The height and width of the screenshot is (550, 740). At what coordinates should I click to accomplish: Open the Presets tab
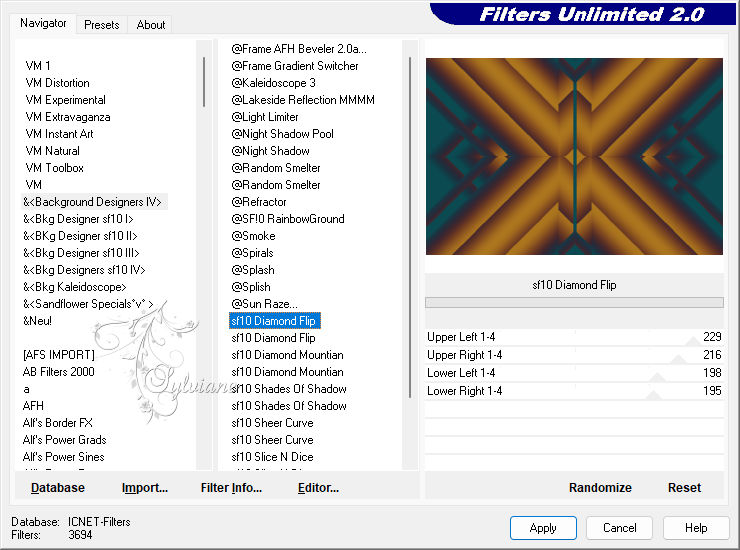click(101, 25)
